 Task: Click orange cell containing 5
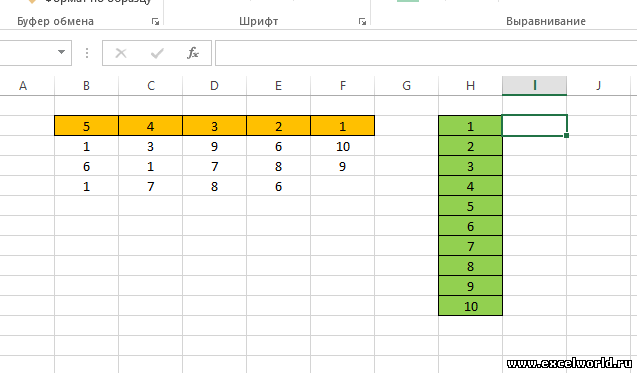click(x=86, y=126)
